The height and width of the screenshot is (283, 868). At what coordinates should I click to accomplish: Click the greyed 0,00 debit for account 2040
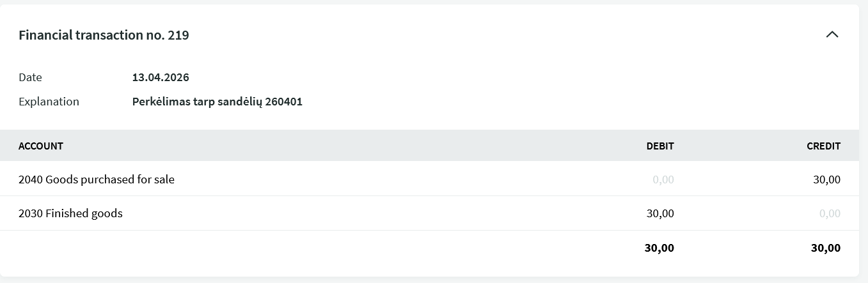coord(663,180)
